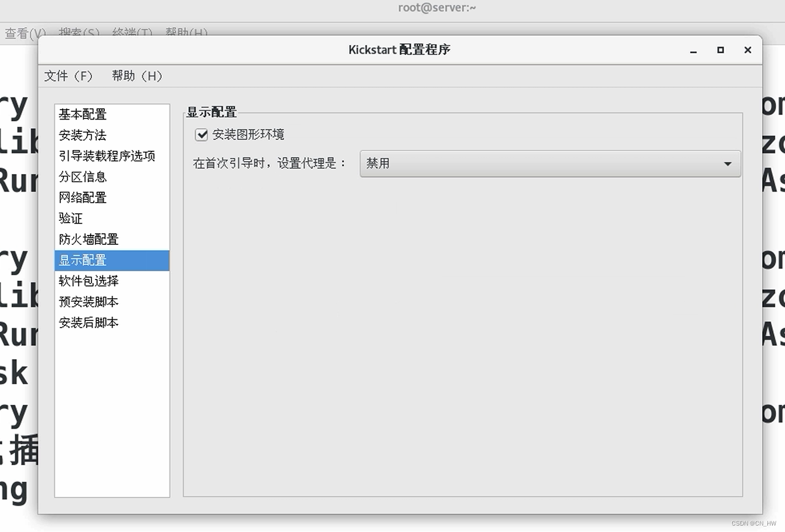The height and width of the screenshot is (532, 785).
Task: Select 基本配置 in the sidebar
Action: pyautogui.click(x=112, y=114)
